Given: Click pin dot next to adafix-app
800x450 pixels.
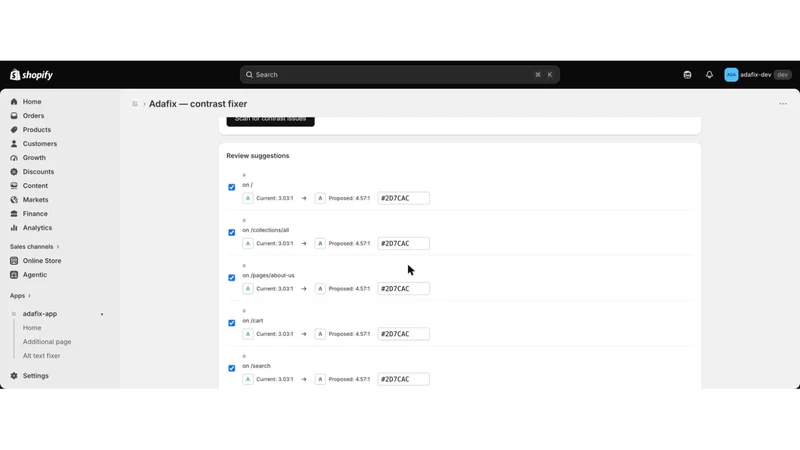Looking at the screenshot, I should point(102,314).
